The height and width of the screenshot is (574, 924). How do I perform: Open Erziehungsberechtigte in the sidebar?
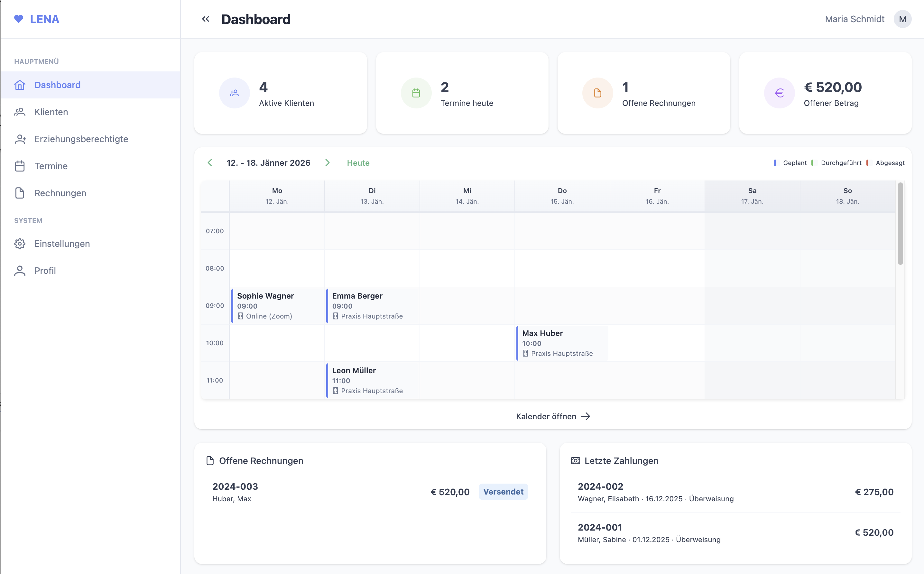click(x=81, y=139)
